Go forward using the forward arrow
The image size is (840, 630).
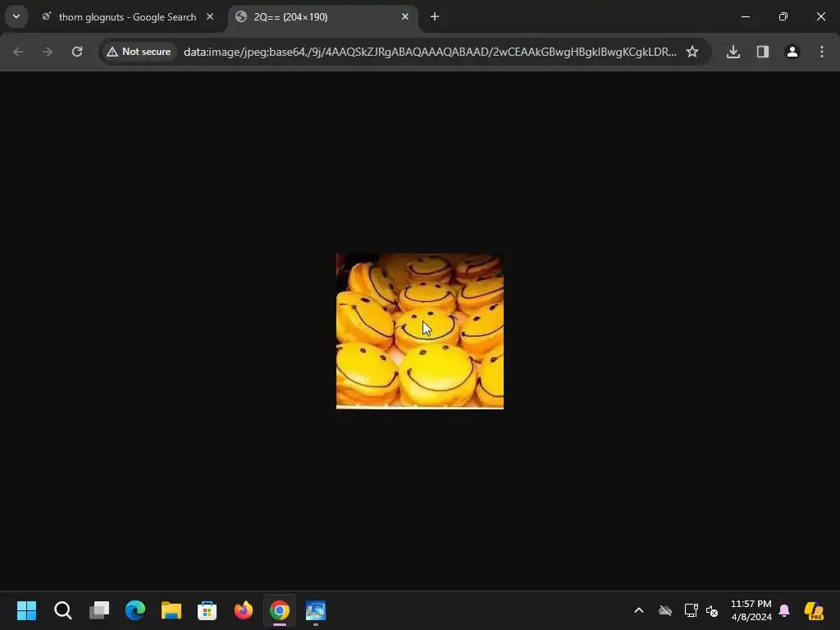(x=48, y=52)
